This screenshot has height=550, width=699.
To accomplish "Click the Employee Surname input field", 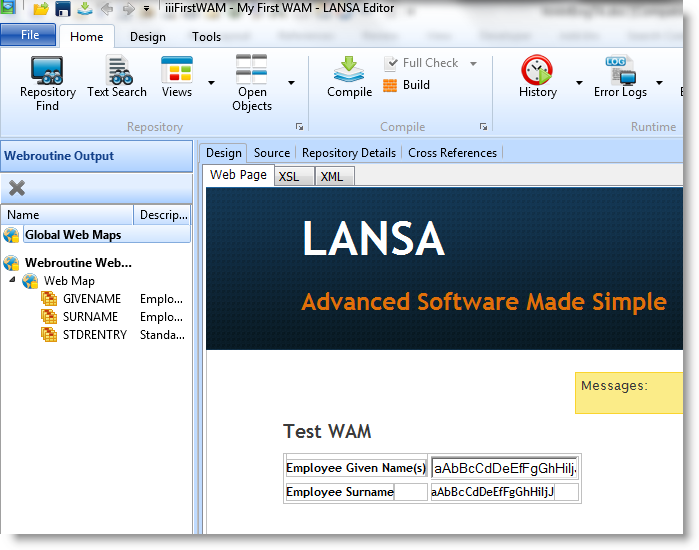I will (493, 492).
